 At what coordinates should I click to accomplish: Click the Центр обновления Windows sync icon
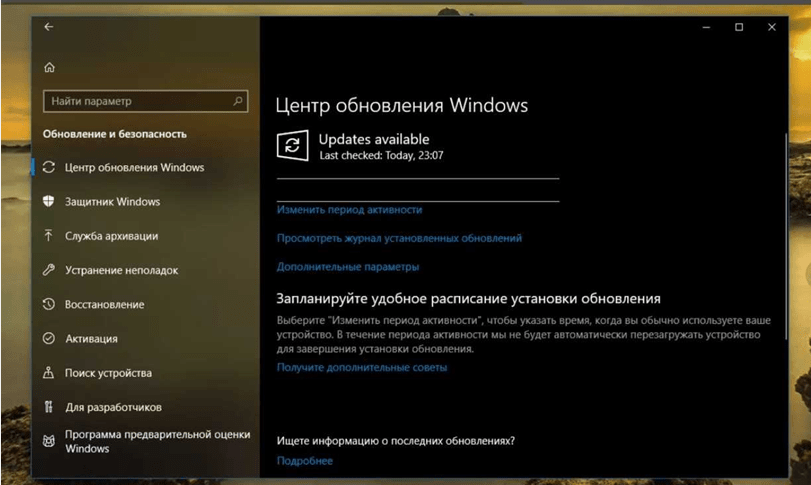[48, 167]
